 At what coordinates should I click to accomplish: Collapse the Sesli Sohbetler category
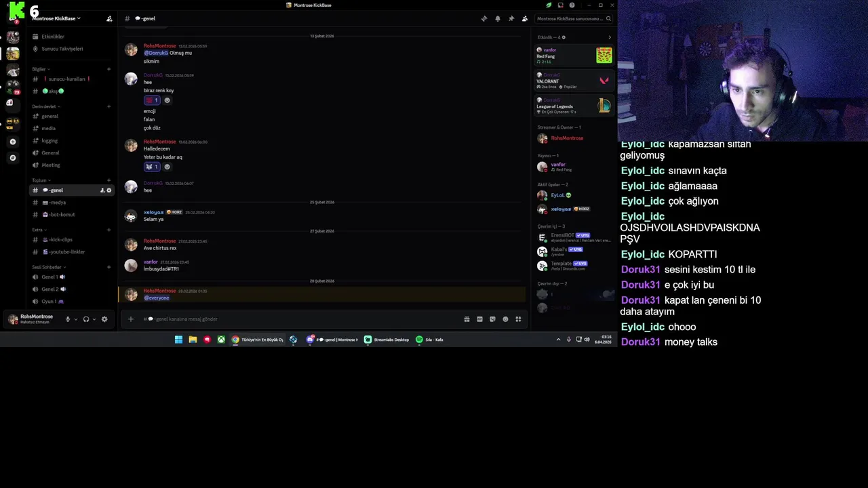click(x=49, y=267)
